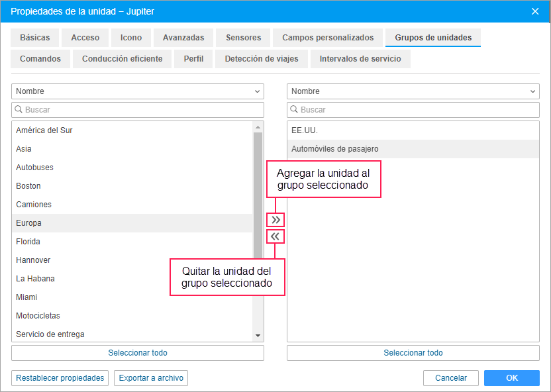Image resolution: width=551 pixels, height=392 pixels.
Task: Select the Motocicletas group
Action: (132, 316)
